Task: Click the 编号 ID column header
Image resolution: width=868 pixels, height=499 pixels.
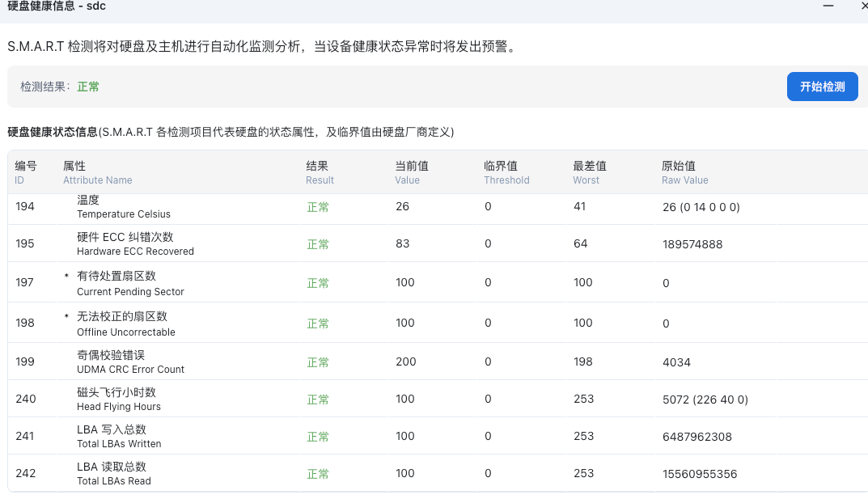Action: coord(26,172)
